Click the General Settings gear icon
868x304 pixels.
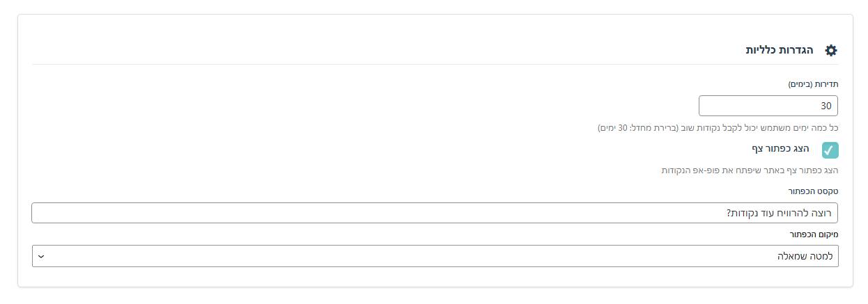point(830,50)
